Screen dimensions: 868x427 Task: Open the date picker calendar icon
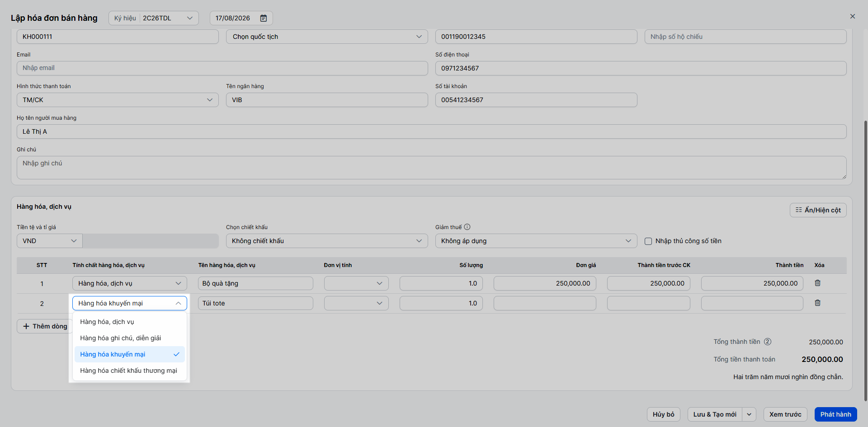[x=264, y=18]
